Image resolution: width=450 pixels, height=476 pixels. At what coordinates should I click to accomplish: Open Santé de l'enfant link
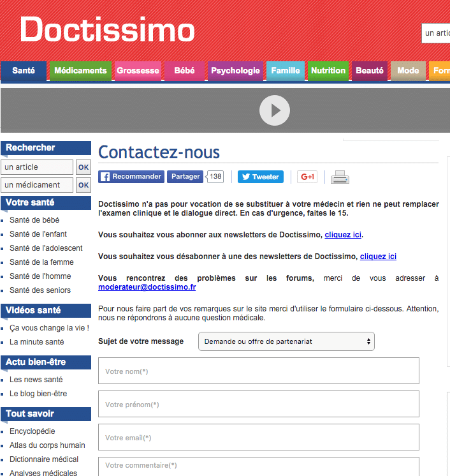click(x=38, y=234)
